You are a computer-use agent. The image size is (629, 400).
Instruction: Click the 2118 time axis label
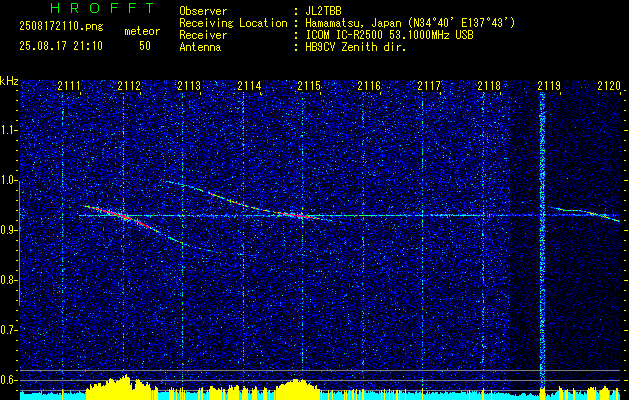coord(489,85)
